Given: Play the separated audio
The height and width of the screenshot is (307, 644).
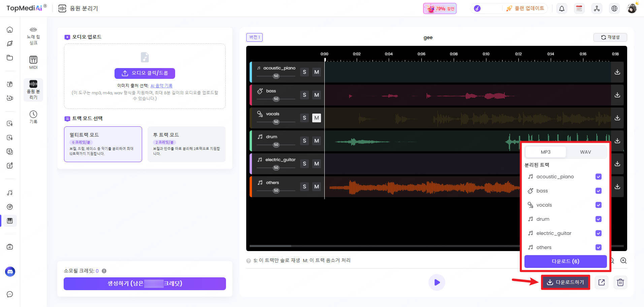Looking at the screenshot, I should [x=437, y=282].
